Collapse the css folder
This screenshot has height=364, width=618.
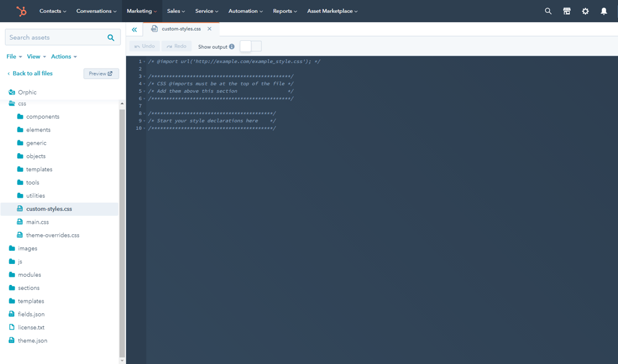coord(22,104)
